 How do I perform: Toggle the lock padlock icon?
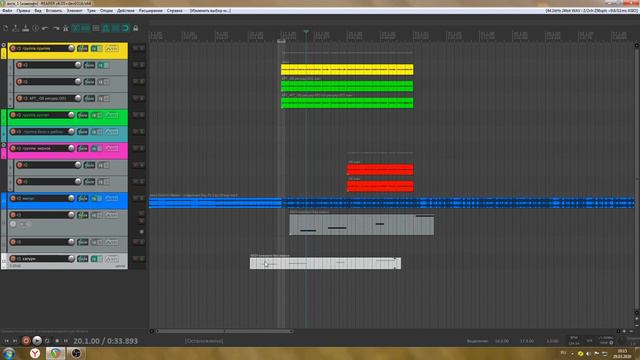136,28
